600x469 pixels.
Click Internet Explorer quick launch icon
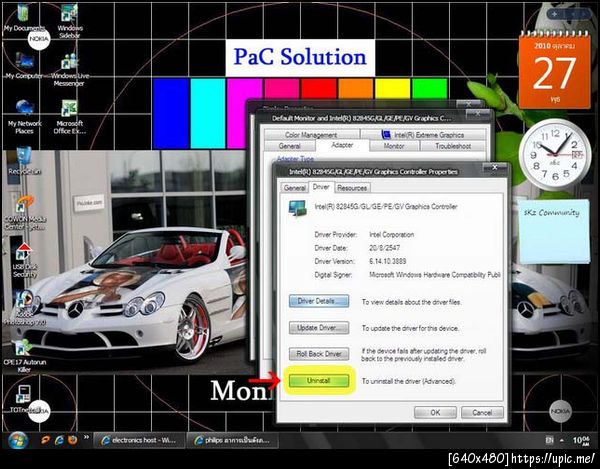pyautogui.click(x=59, y=440)
